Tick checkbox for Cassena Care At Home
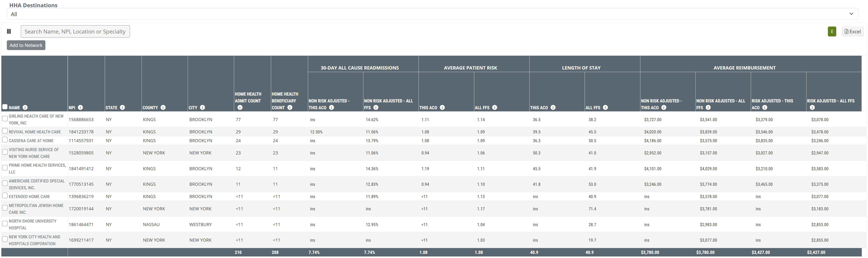This screenshot has width=868, height=258. [x=5, y=140]
